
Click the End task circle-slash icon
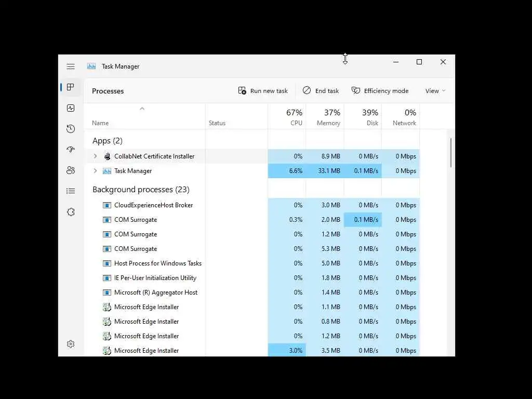tap(307, 90)
